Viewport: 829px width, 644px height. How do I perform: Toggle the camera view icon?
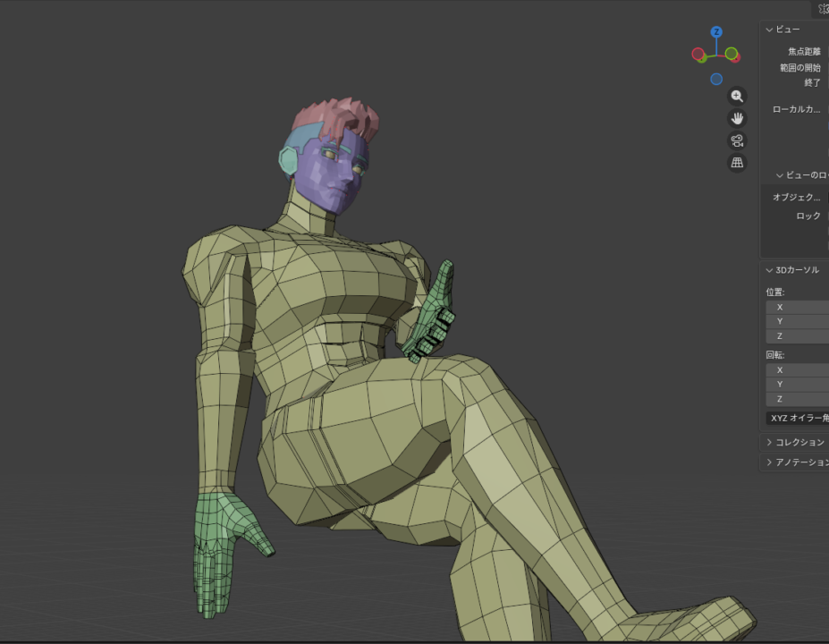737,140
